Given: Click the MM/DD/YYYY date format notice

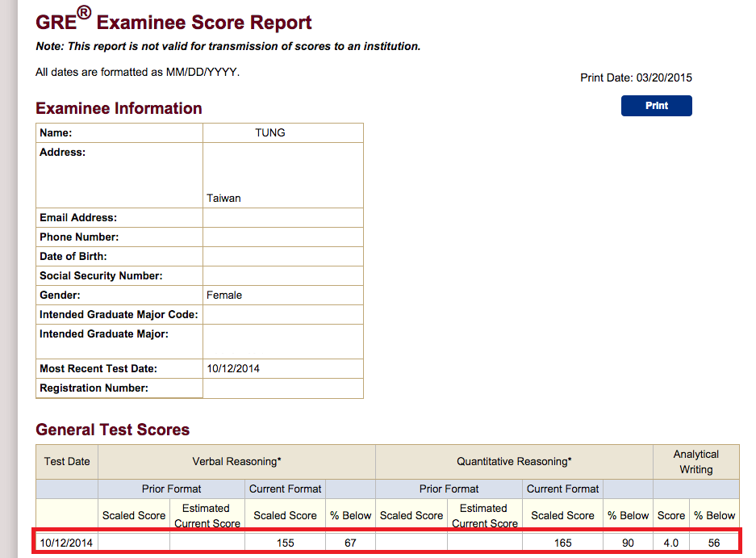Looking at the screenshot, I should click(x=137, y=73).
